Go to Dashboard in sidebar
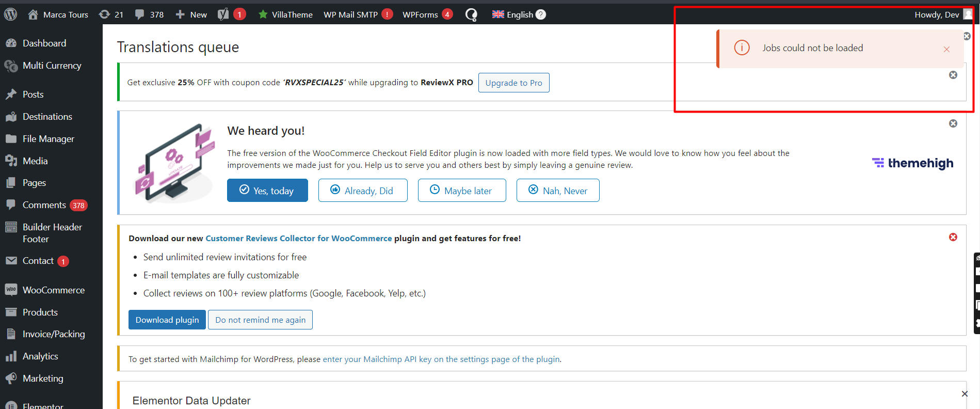 point(44,43)
